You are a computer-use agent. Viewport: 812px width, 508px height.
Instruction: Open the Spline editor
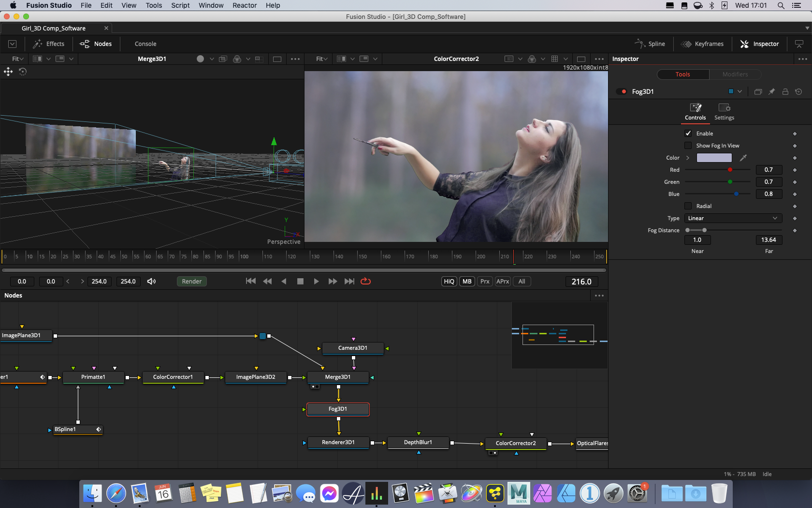click(650, 44)
